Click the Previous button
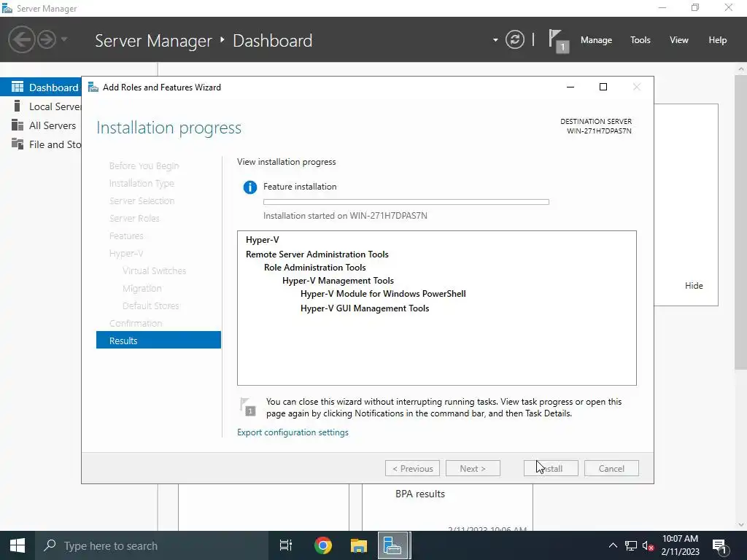Viewport: 747px width, 560px height. [x=412, y=469]
